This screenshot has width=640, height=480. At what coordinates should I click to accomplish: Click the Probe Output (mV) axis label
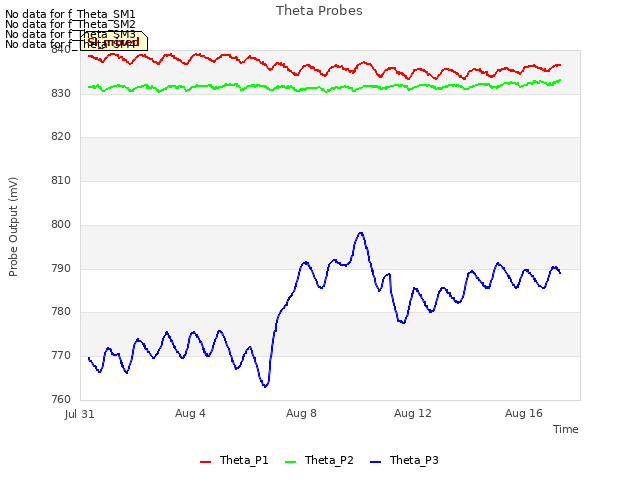(x=13, y=227)
